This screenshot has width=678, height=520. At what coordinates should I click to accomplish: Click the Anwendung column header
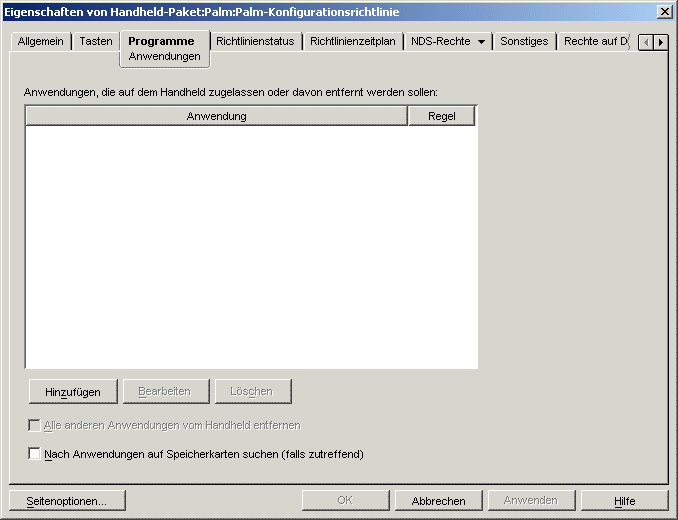(217, 116)
